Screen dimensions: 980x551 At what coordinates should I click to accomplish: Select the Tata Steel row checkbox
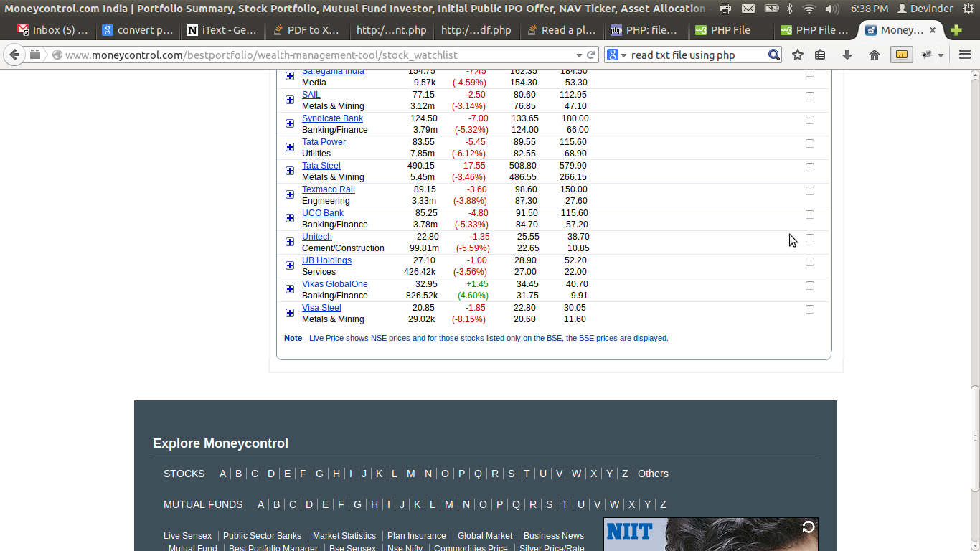tap(810, 167)
